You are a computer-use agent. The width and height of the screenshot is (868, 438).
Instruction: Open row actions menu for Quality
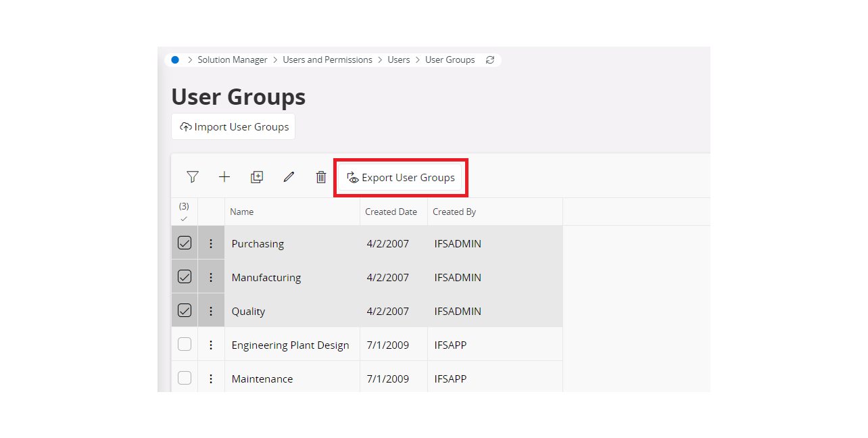[211, 311]
